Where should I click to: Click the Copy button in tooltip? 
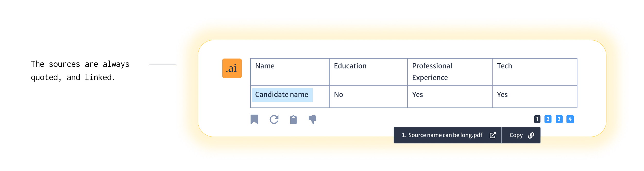[x=516, y=135]
